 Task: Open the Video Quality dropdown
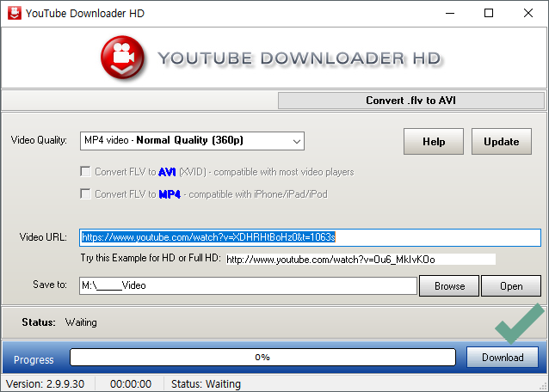coord(192,141)
